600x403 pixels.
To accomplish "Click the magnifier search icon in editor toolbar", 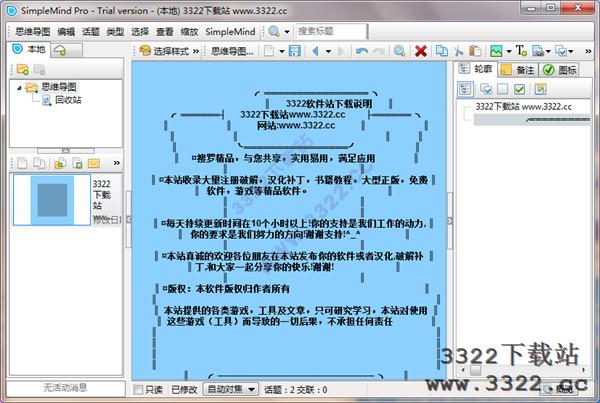I will (x=399, y=51).
